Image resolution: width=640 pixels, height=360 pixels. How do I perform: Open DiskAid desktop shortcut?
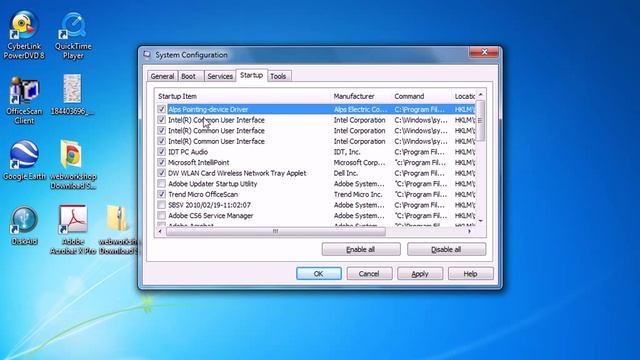[24, 225]
